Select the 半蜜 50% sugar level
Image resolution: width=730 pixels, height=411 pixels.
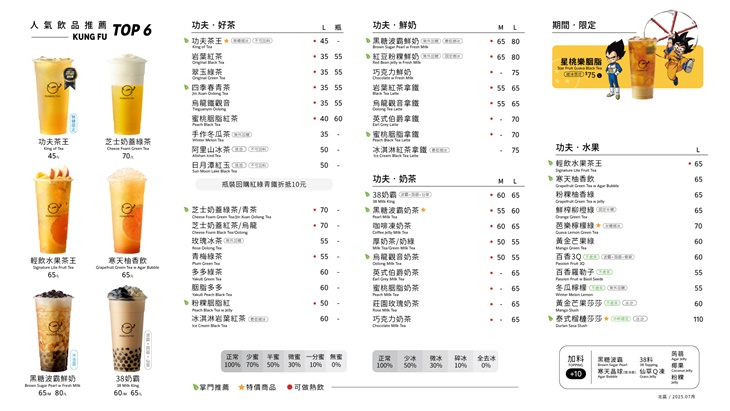(273, 361)
